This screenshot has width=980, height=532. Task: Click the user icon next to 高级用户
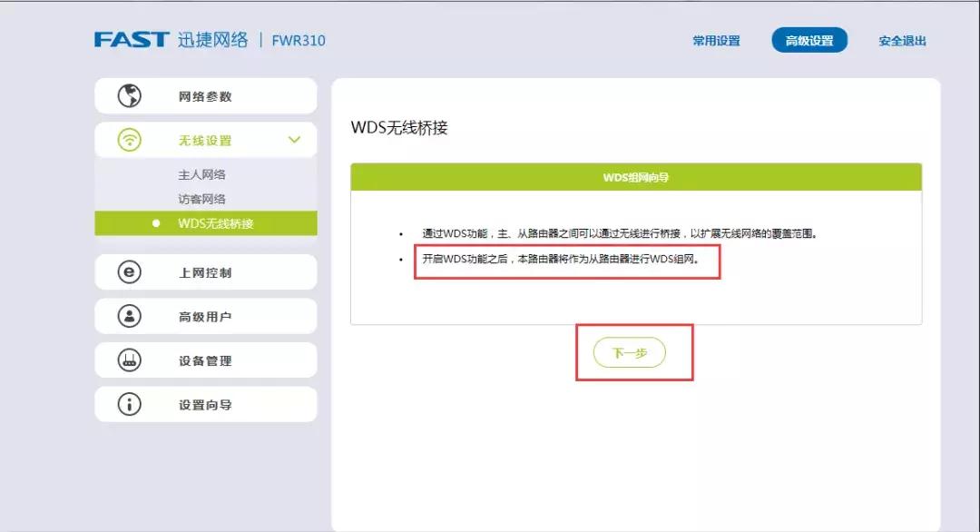click(x=130, y=316)
